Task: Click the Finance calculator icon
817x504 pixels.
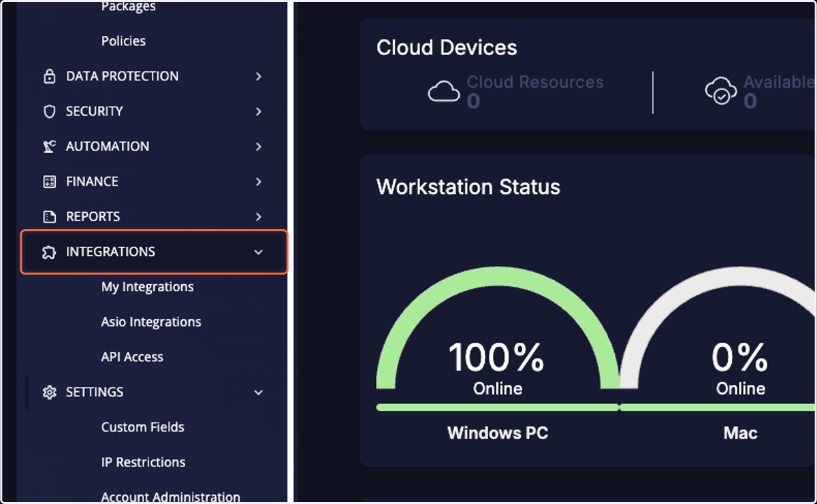Action: click(49, 182)
